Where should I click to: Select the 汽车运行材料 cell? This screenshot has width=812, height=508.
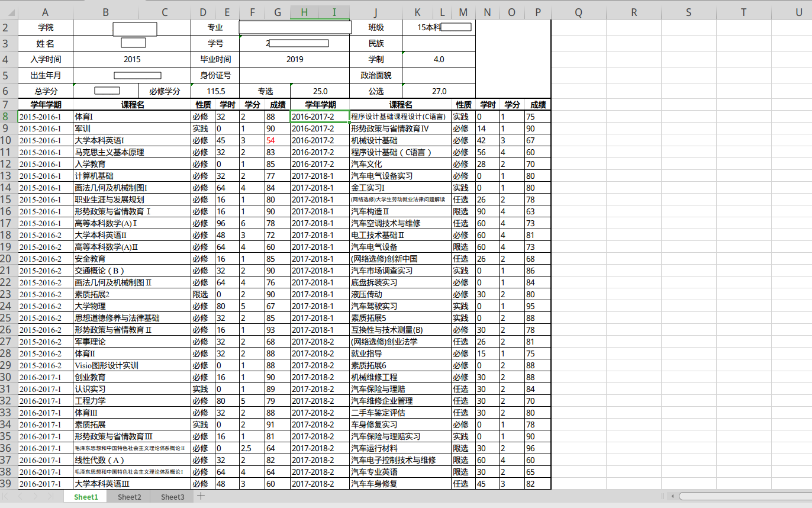(400, 448)
